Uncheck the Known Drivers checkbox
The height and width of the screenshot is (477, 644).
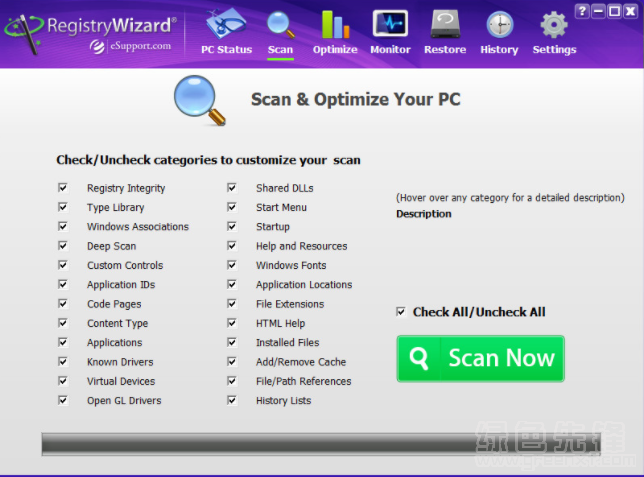pos(63,362)
